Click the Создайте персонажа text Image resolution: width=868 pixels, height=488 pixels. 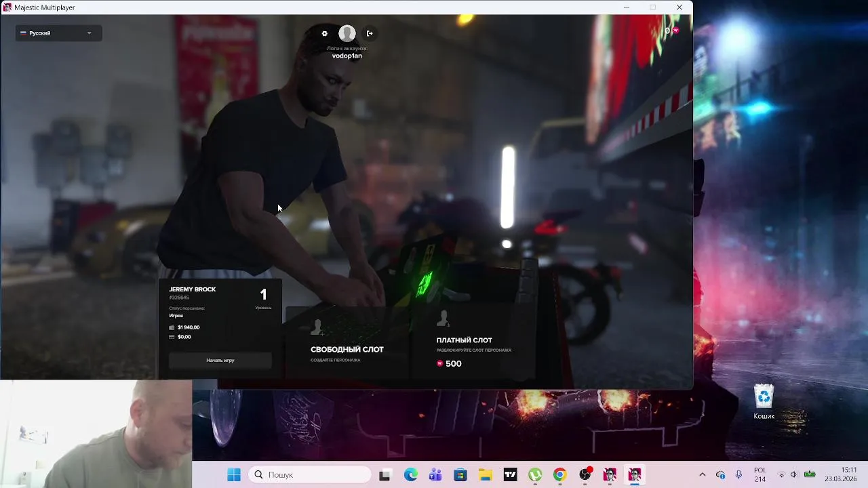[x=336, y=360]
